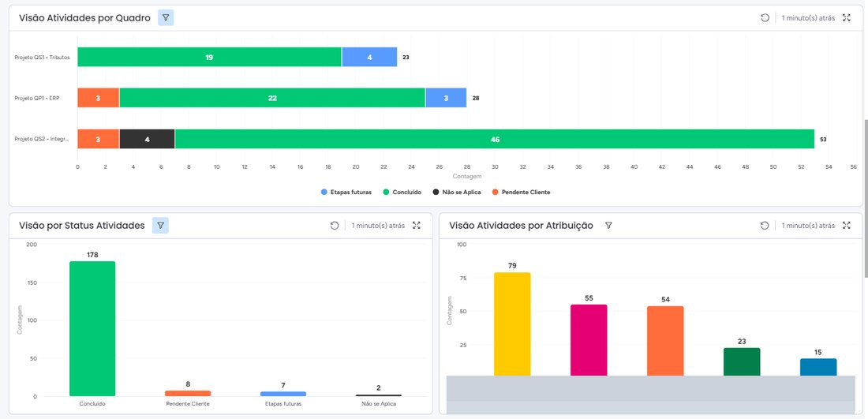Click '1 minuto(s) atrás' in Quadro widget
The width and height of the screenshot is (868, 419).
click(x=808, y=17)
